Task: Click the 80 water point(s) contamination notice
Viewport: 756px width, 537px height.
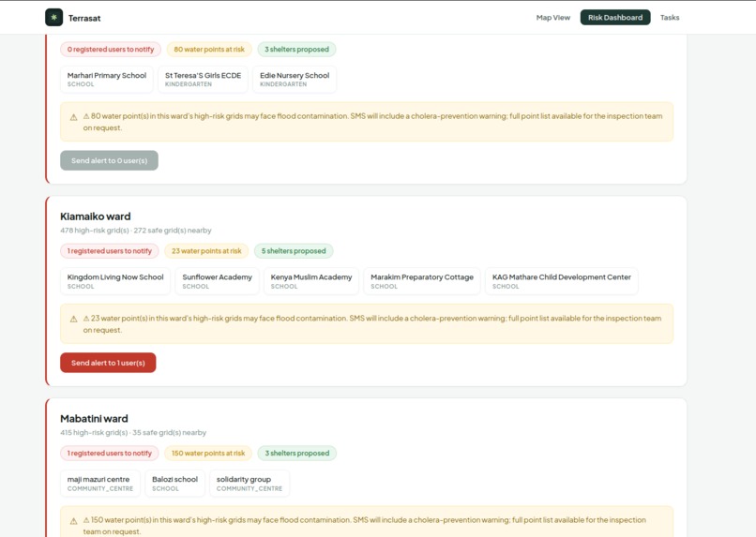Action: pyautogui.click(x=367, y=122)
